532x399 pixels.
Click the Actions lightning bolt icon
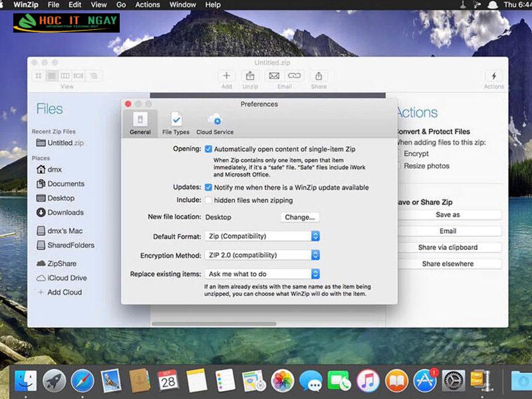493,76
